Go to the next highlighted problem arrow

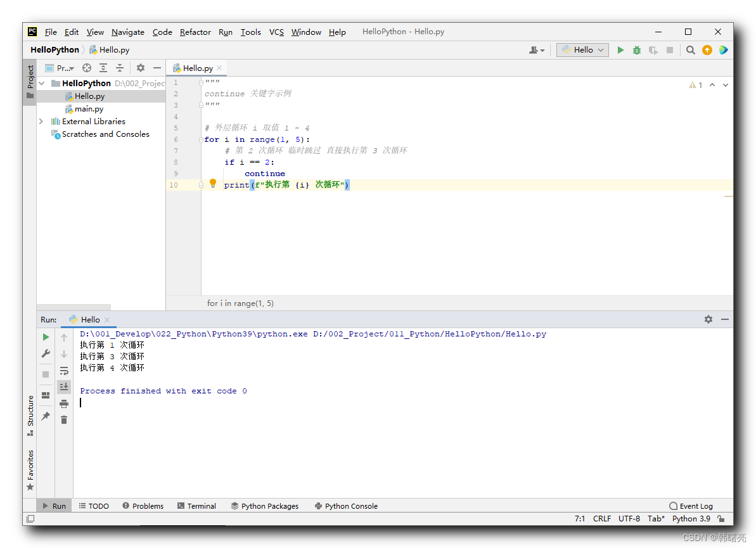pyautogui.click(x=725, y=85)
